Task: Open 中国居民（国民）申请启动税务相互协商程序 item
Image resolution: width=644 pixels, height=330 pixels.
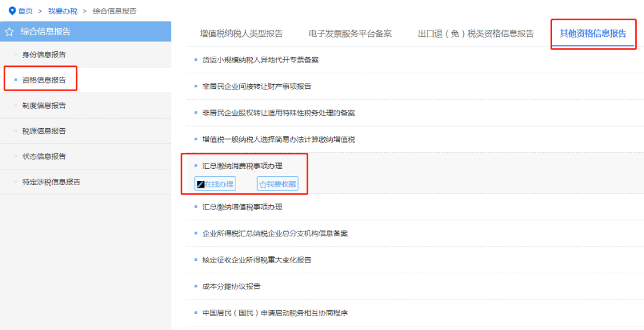Action: (x=275, y=313)
